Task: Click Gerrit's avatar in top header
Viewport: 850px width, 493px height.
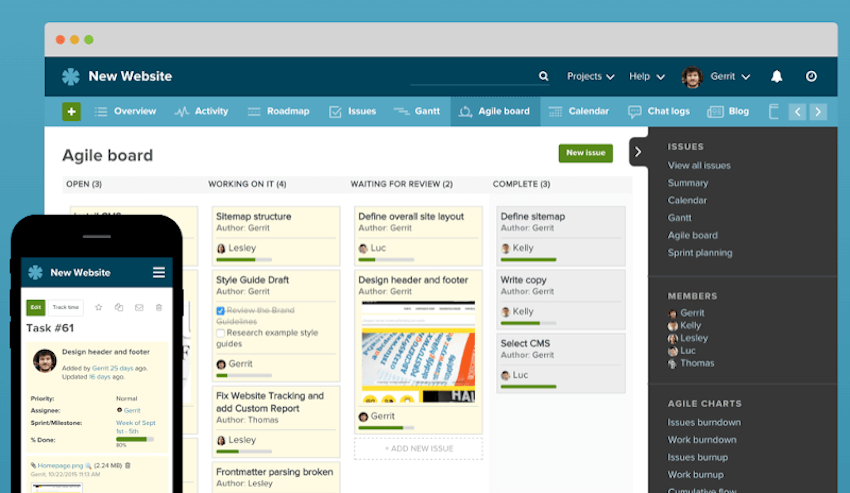Action: point(692,77)
